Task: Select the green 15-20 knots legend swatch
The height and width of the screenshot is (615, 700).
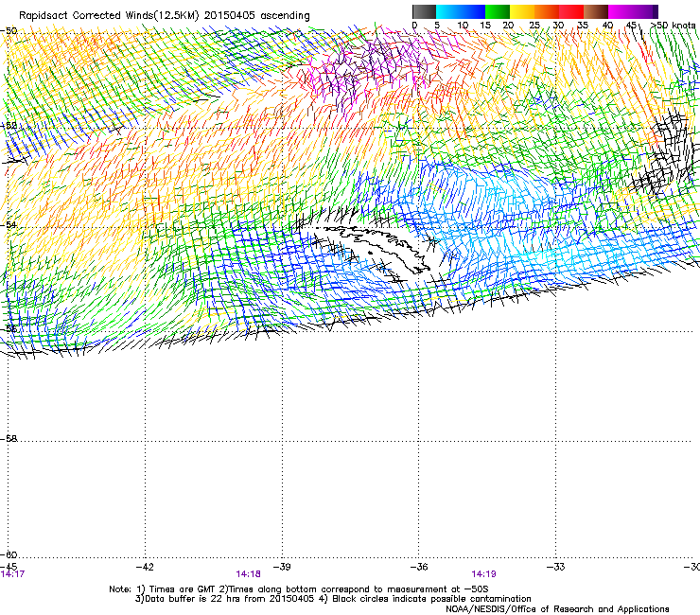Action: (498, 11)
